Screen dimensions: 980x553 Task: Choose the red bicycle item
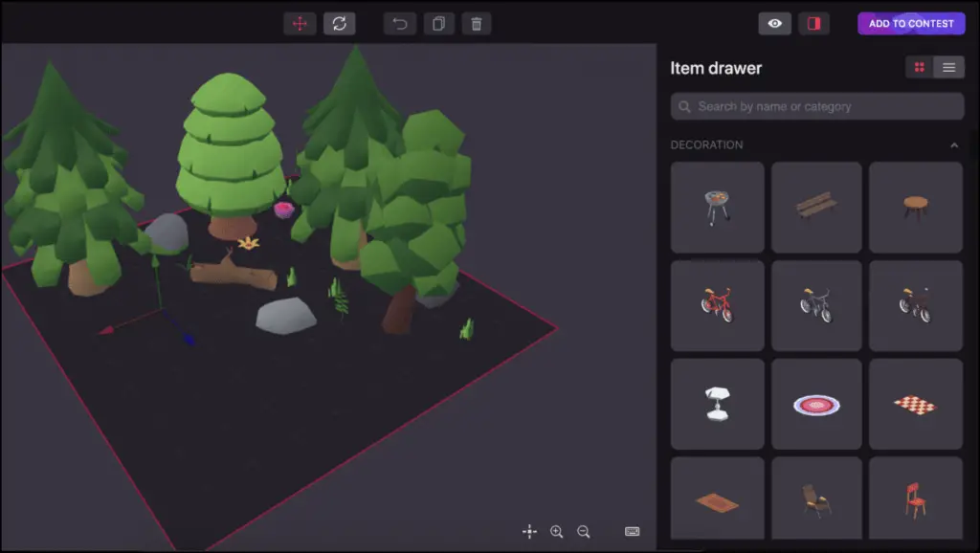coord(717,305)
